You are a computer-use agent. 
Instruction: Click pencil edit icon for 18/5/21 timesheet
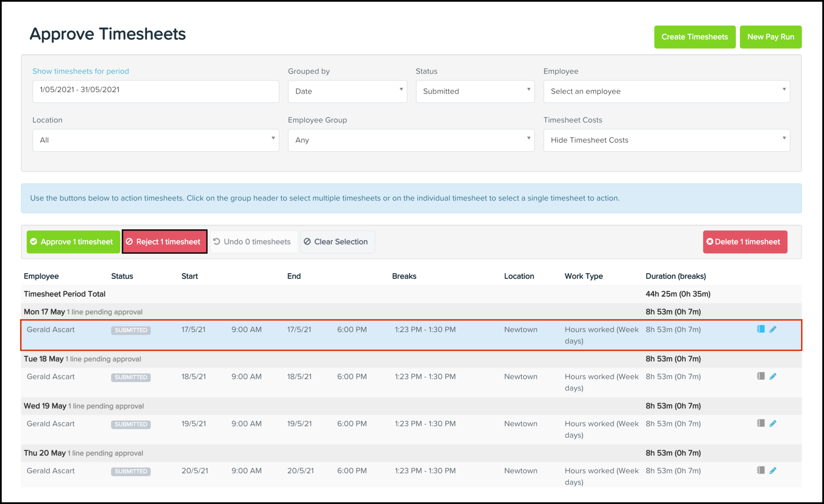pos(773,376)
